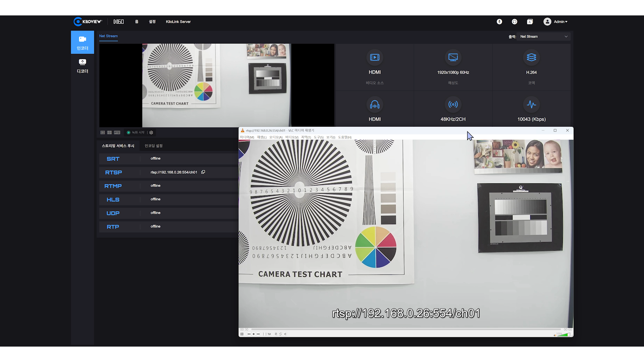
Task: Toggle VLC loop playback
Action: [280, 334]
